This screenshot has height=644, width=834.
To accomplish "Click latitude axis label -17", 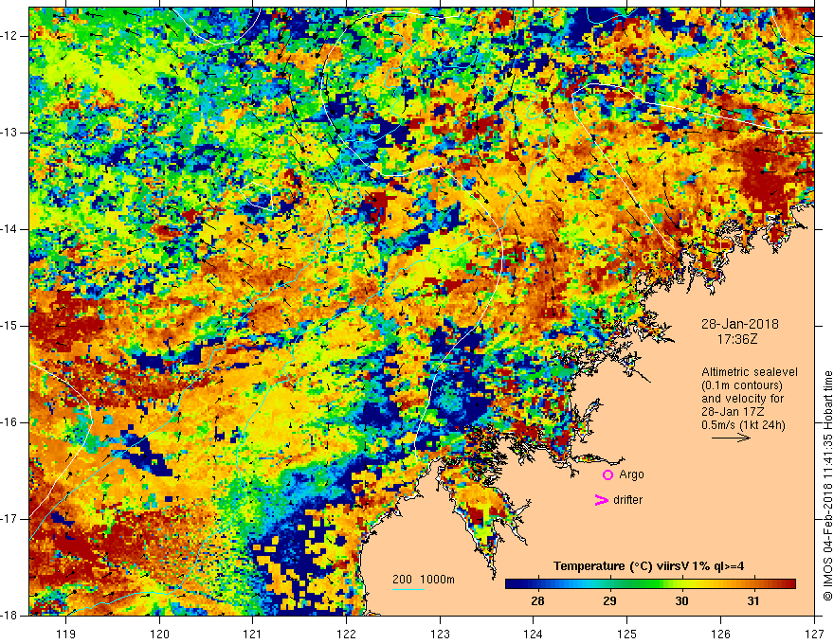I will [9, 519].
